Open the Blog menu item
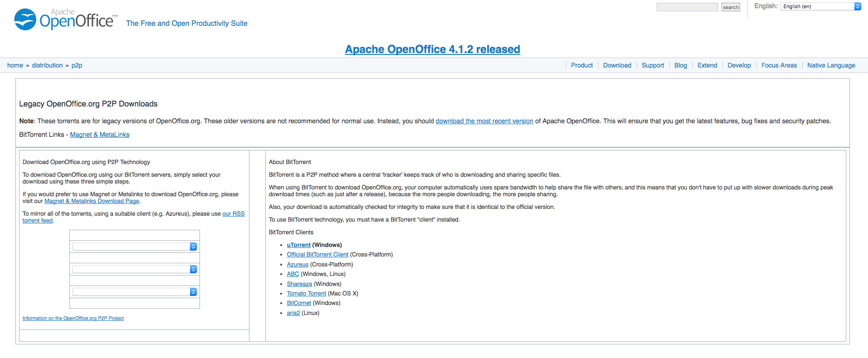 tap(681, 65)
